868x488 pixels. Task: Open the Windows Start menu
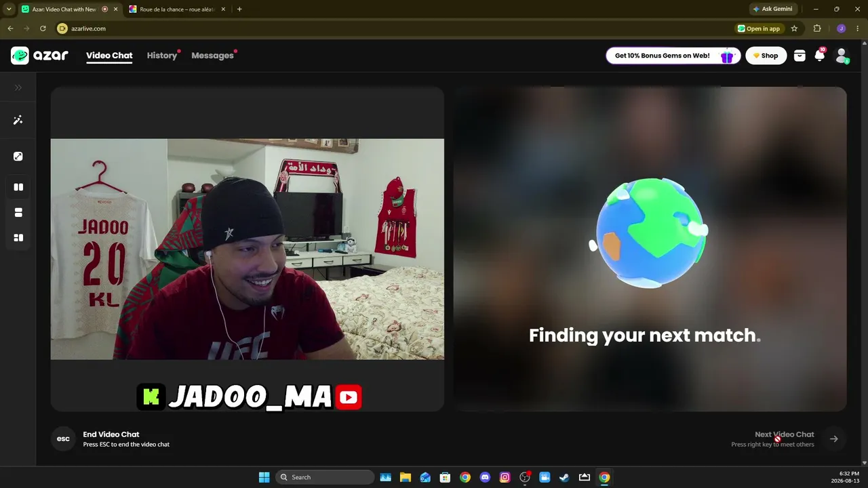[264, 477]
